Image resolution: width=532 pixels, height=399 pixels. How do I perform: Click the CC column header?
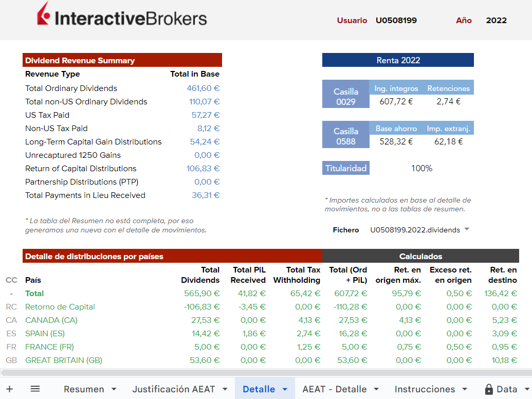[x=11, y=280]
